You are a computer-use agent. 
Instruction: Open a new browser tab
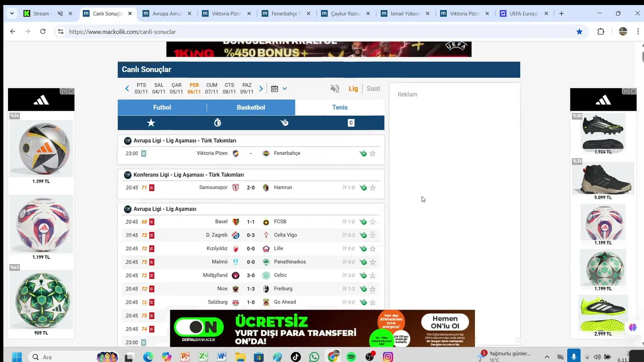(x=561, y=14)
